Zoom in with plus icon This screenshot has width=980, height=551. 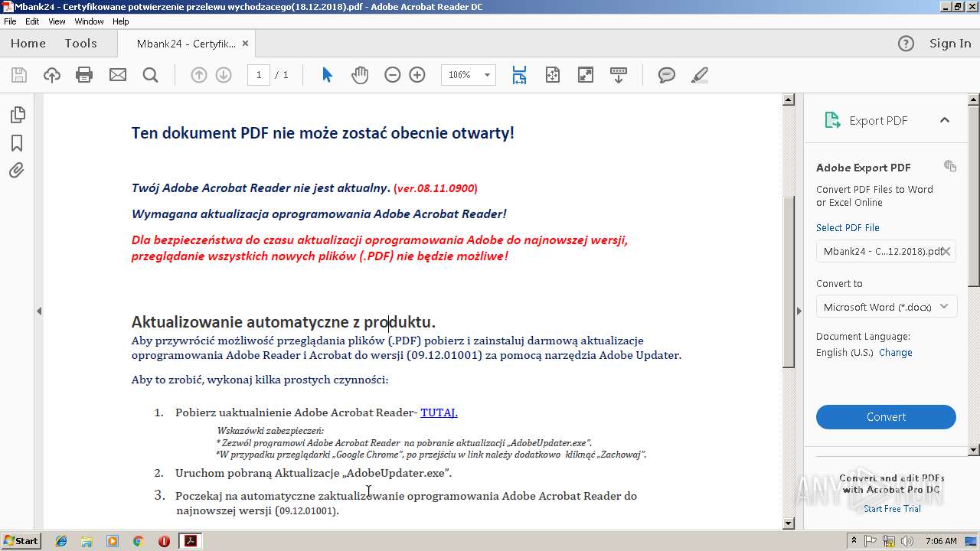click(417, 75)
